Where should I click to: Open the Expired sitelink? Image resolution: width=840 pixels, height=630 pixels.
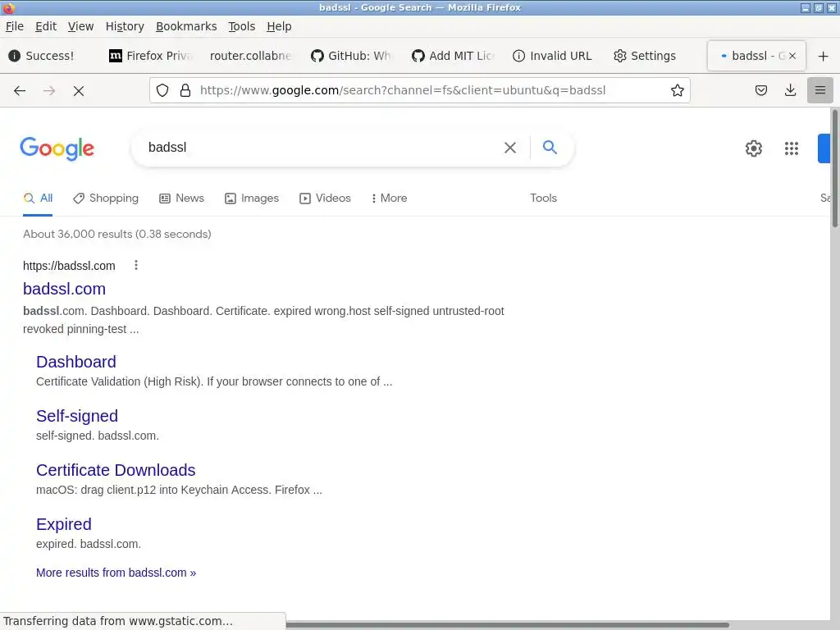coord(64,524)
